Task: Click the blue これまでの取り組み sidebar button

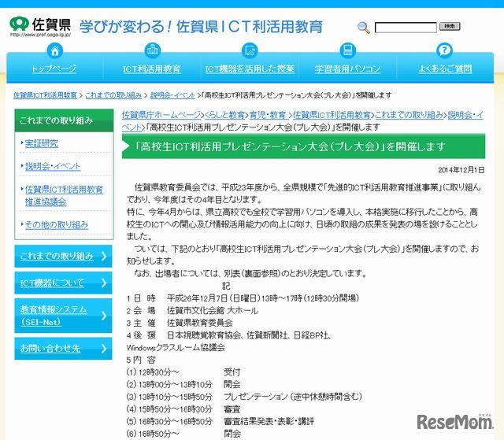Action: click(x=63, y=256)
